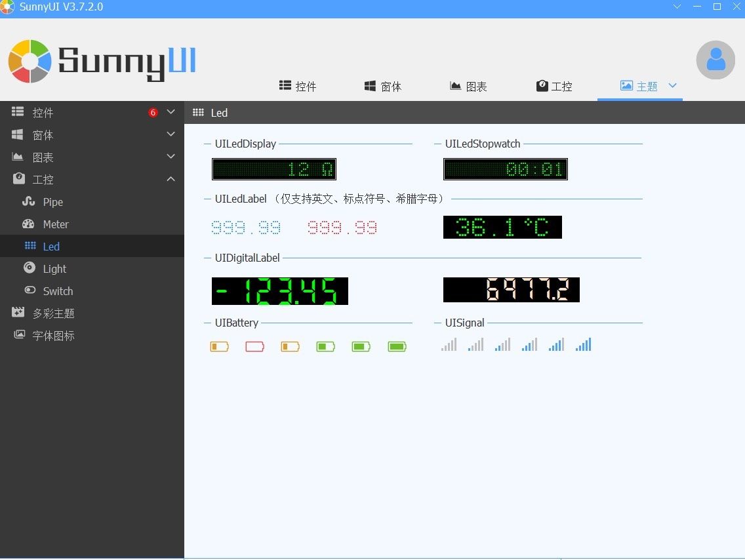Click the SunnyUI colorful logo
Screen dimensions: 745x560
point(30,61)
